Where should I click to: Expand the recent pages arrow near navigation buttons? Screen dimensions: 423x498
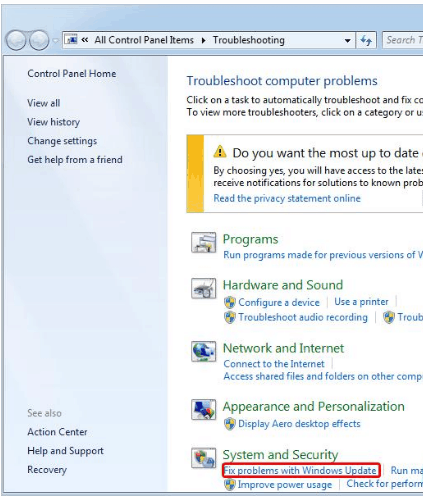[55, 40]
